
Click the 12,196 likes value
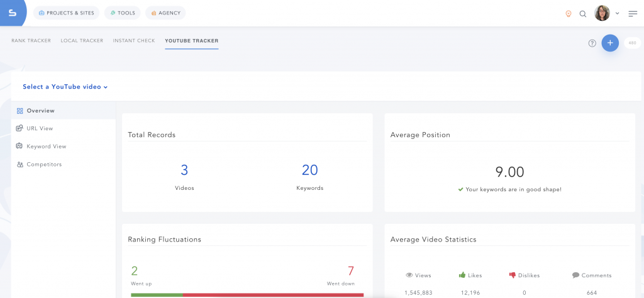(470, 293)
